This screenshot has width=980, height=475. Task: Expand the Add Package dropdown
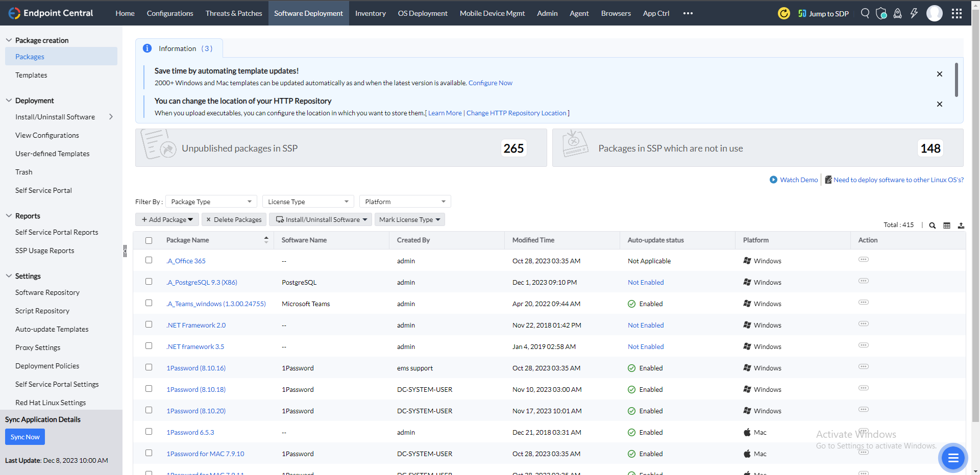point(167,219)
